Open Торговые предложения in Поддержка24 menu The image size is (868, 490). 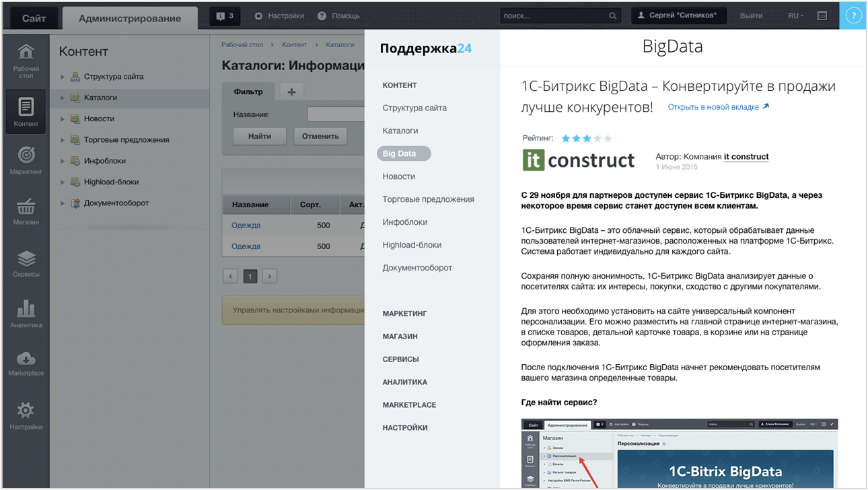pyautogui.click(x=429, y=199)
